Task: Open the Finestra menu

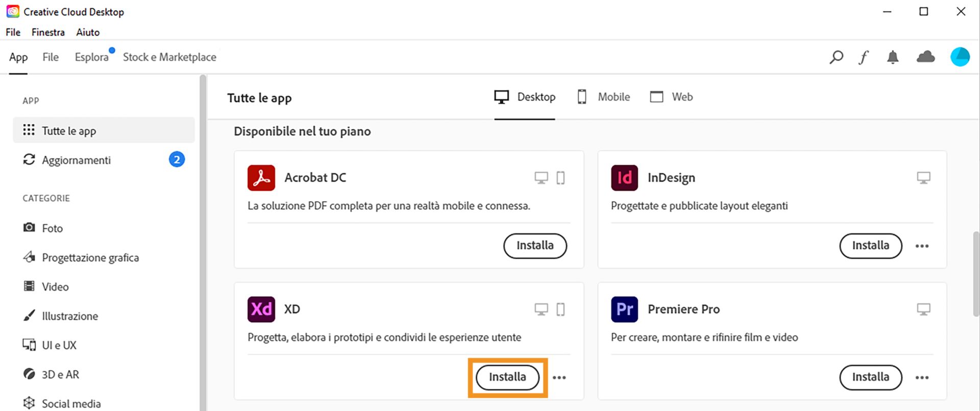Action: tap(48, 32)
